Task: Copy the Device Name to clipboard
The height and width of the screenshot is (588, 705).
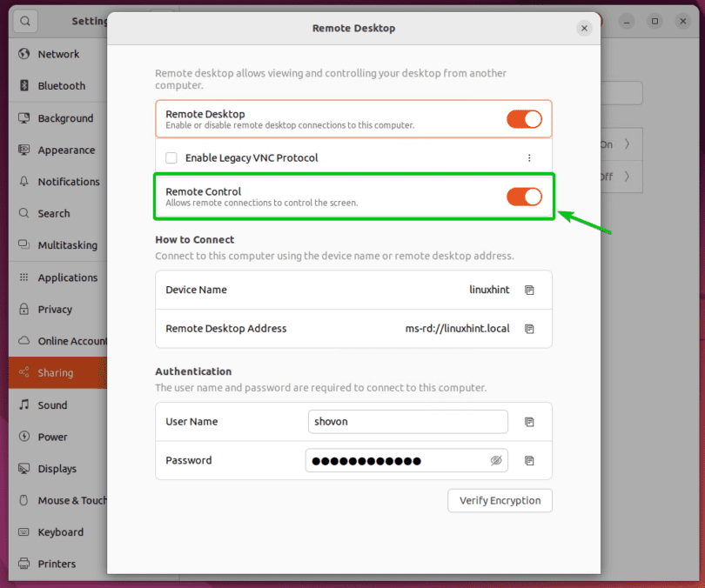Action: click(529, 290)
